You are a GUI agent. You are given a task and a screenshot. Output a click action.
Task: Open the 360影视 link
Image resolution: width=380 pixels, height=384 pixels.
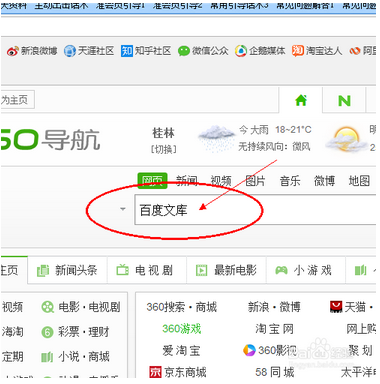pyautogui.click(x=277, y=350)
